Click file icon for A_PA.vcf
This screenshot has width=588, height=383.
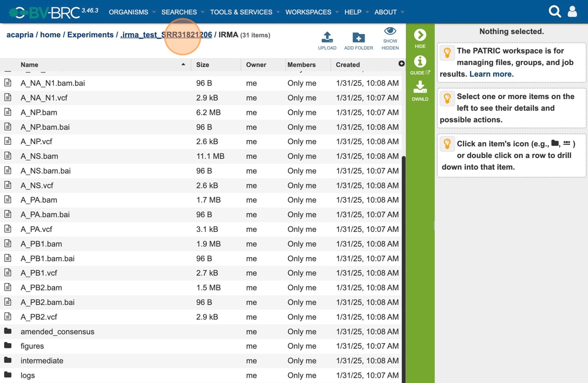(7, 229)
